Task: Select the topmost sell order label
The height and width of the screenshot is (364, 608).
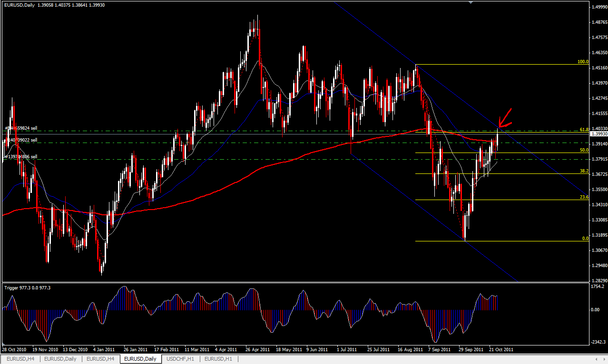Action: tap(21, 128)
